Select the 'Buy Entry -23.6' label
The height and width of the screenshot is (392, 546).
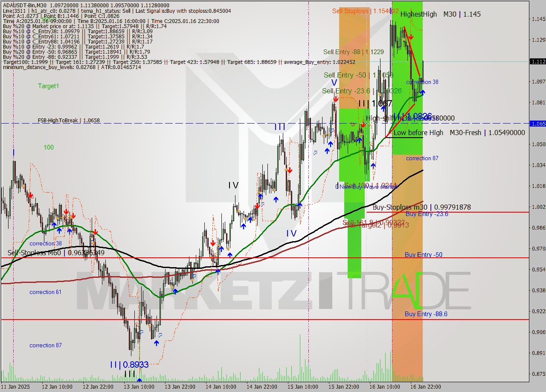427,214
